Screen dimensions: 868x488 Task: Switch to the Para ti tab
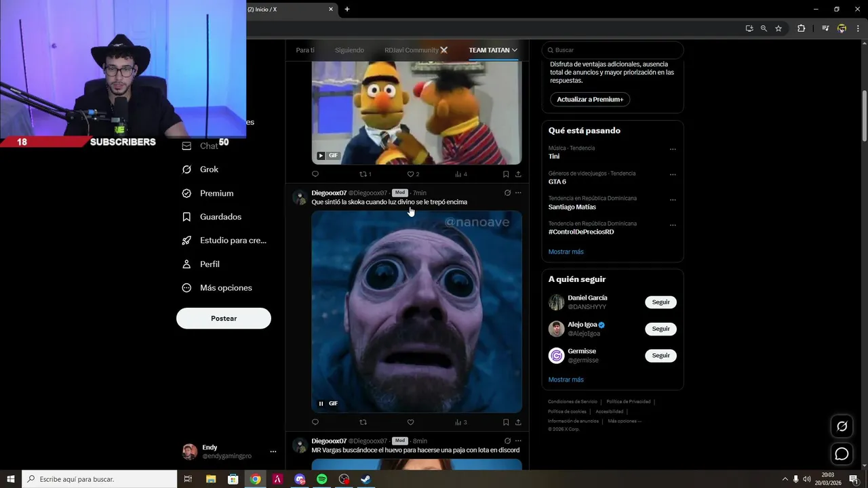click(x=305, y=50)
